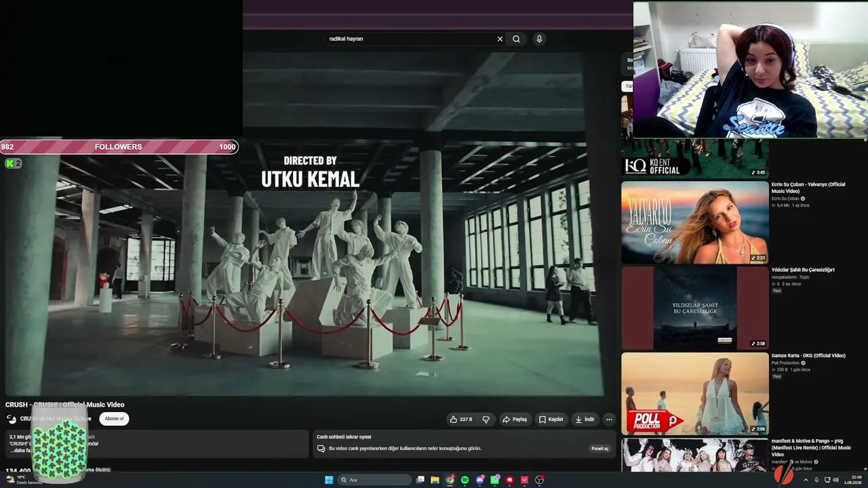The height and width of the screenshot is (488, 868).
Task: Open the Windows Start menu
Action: (329, 480)
